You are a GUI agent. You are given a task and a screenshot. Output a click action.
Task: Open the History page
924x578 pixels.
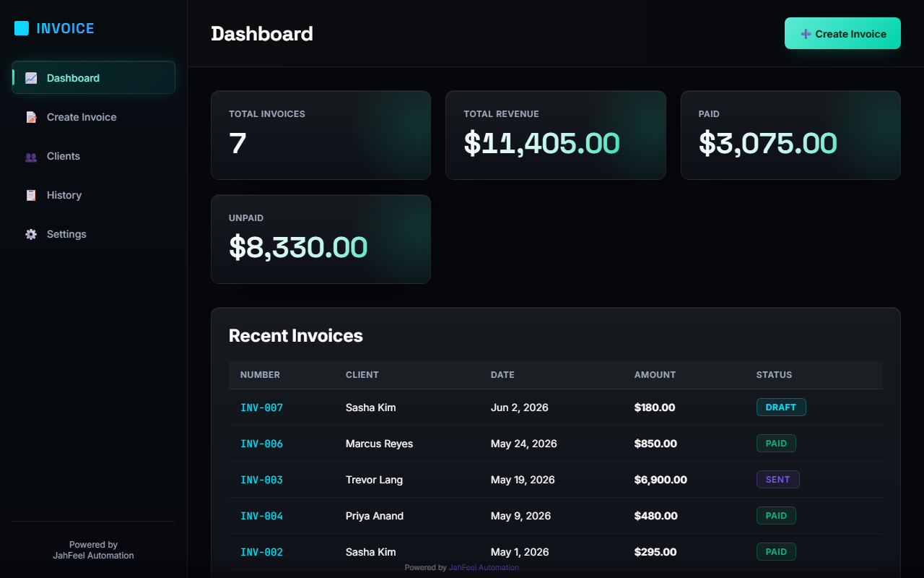93,195
